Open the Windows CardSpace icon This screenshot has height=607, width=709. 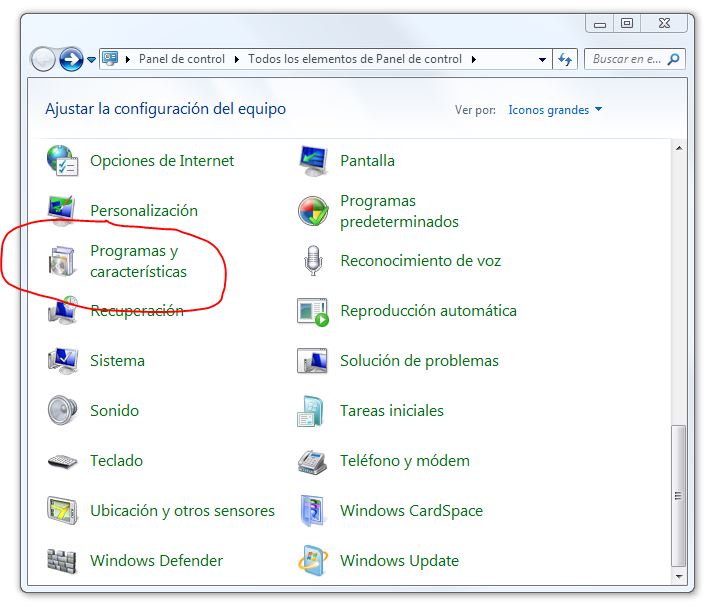312,511
